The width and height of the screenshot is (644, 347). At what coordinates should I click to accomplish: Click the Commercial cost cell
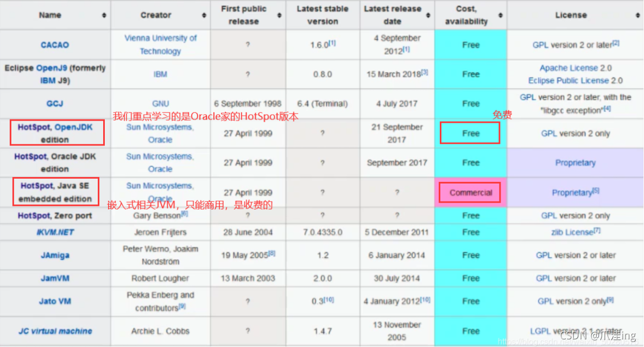[471, 193]
